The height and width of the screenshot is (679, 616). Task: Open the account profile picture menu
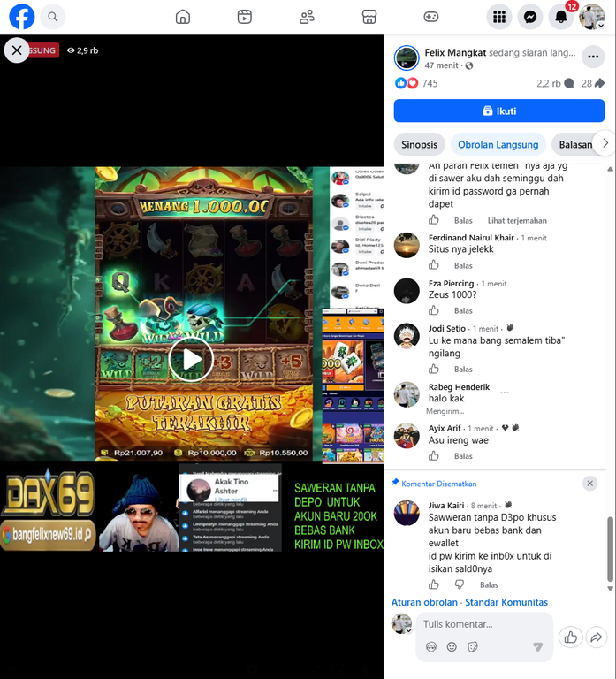click(x=592, y=17)
